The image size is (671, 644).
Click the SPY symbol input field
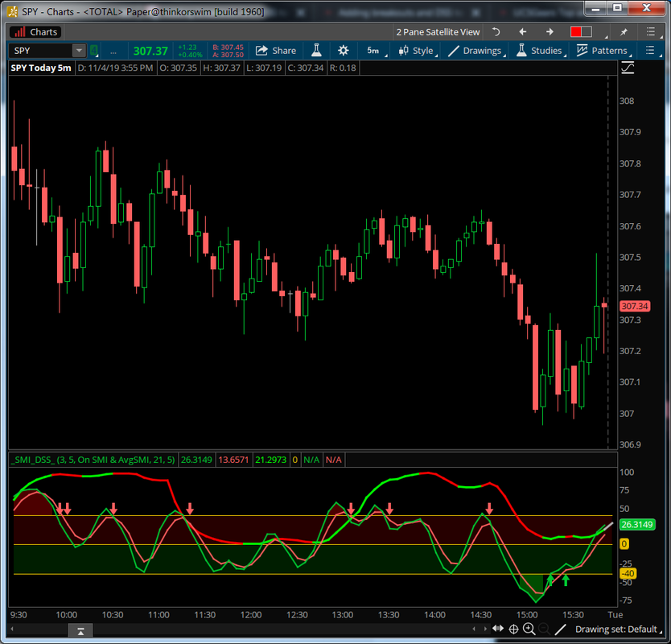pos(42,51)
